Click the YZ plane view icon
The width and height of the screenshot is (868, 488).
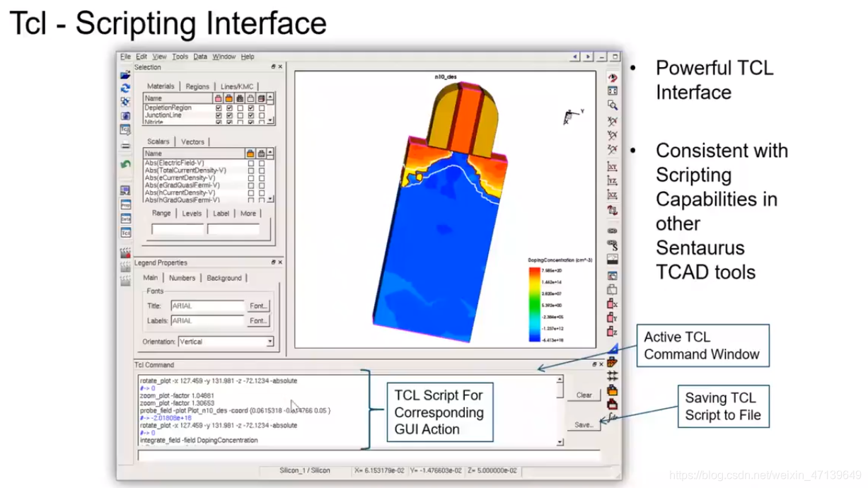[x=613, y=180]
